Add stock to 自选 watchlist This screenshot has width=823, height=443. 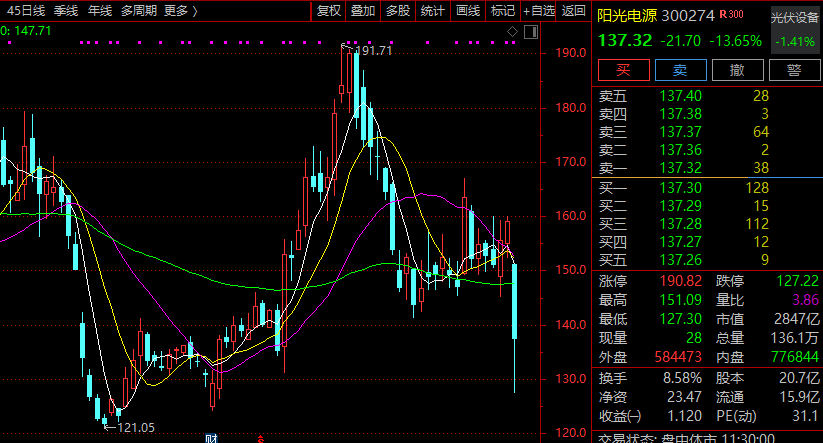[539, 10]
